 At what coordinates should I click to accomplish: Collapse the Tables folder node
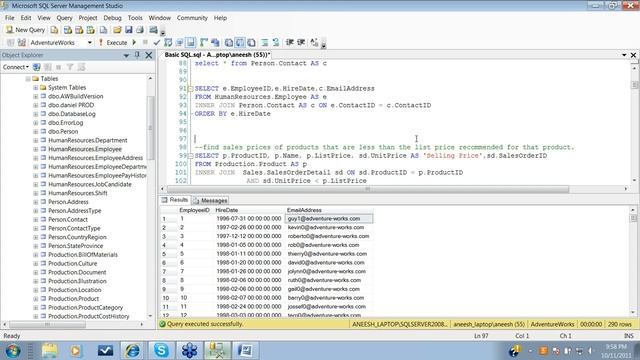point(28,79)
